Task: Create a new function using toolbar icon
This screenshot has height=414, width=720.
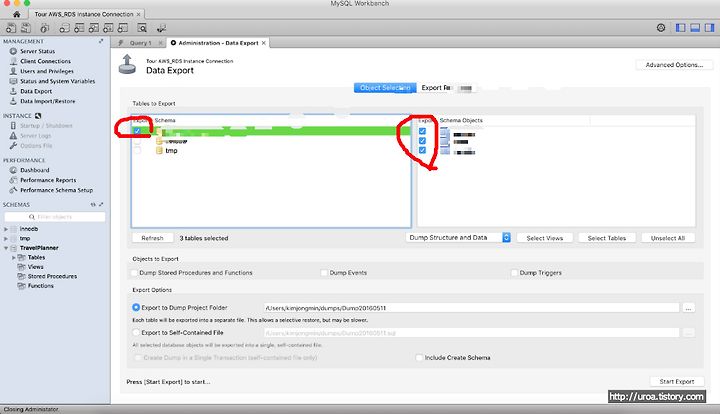Action: [x=123, y=28]
